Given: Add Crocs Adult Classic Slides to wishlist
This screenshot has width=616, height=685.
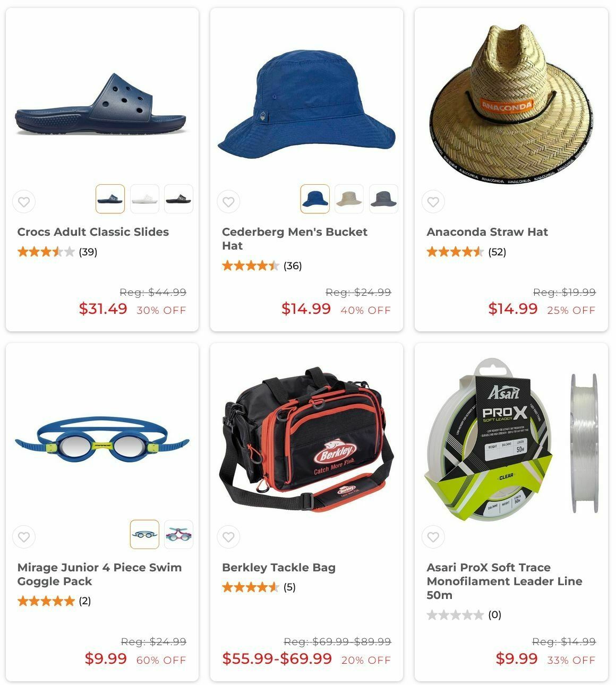Looking at the screenshot, I should (24, 202).
